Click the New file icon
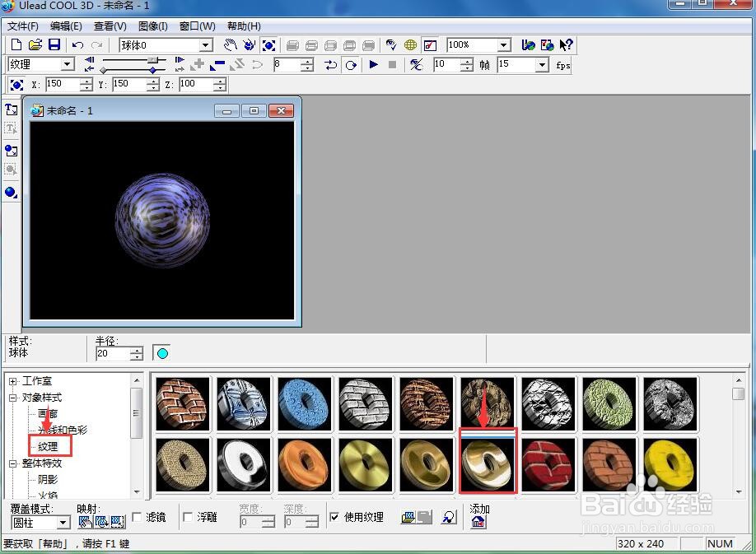 click(16, 45)
